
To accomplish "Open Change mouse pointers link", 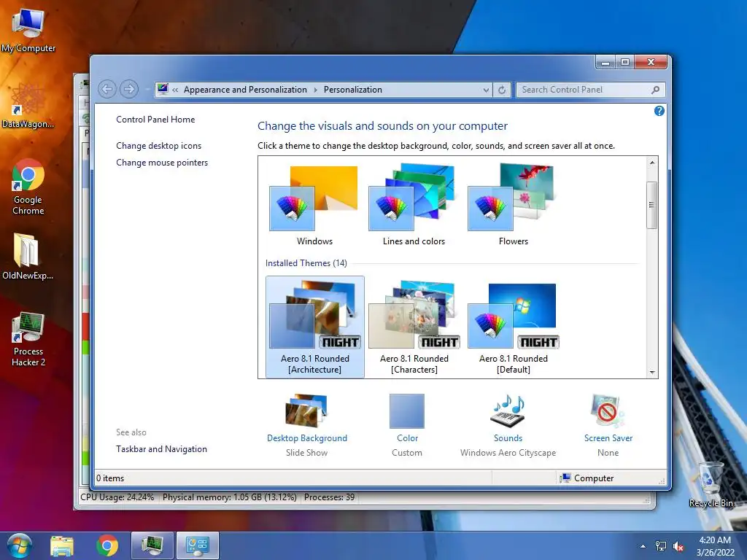I will point(162,163).
